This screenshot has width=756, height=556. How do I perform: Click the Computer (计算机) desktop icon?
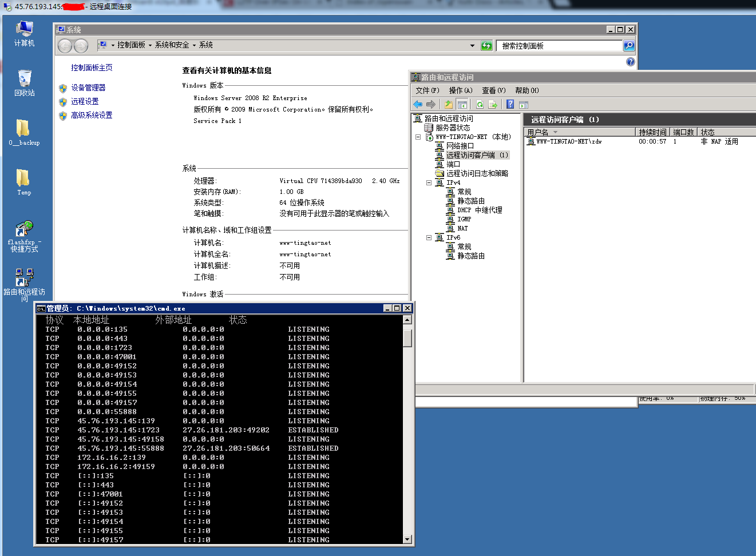[24, 34]
